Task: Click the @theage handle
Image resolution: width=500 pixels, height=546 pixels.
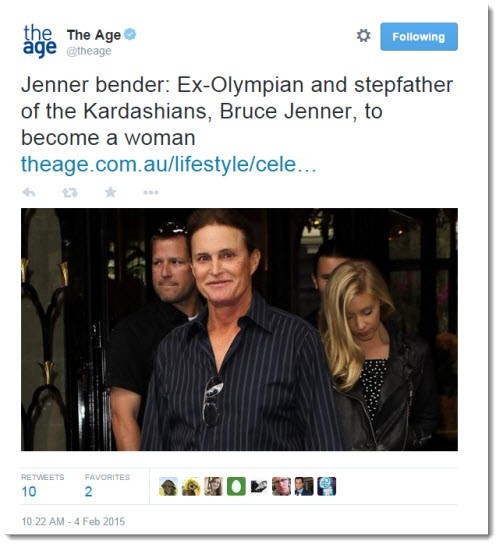Action: point(89,51)
